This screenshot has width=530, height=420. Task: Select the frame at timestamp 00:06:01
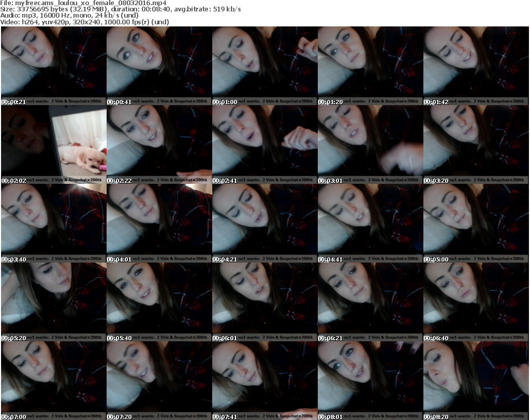(264, 302)
